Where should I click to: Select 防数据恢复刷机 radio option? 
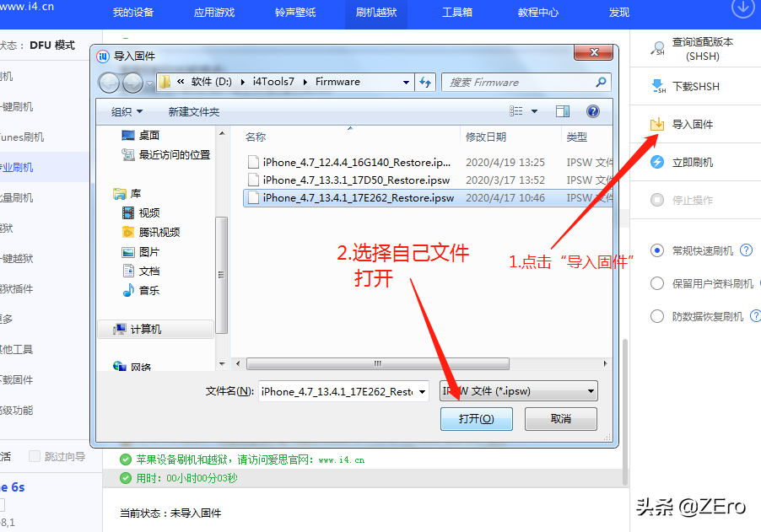pyautogui.click(x=657, y=316)
